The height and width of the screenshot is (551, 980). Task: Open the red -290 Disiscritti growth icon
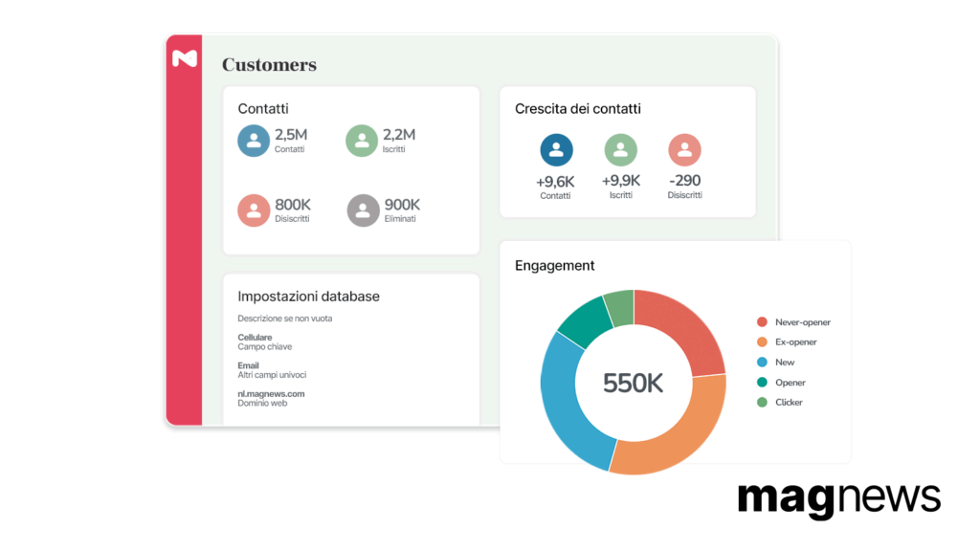pos(685,150)
